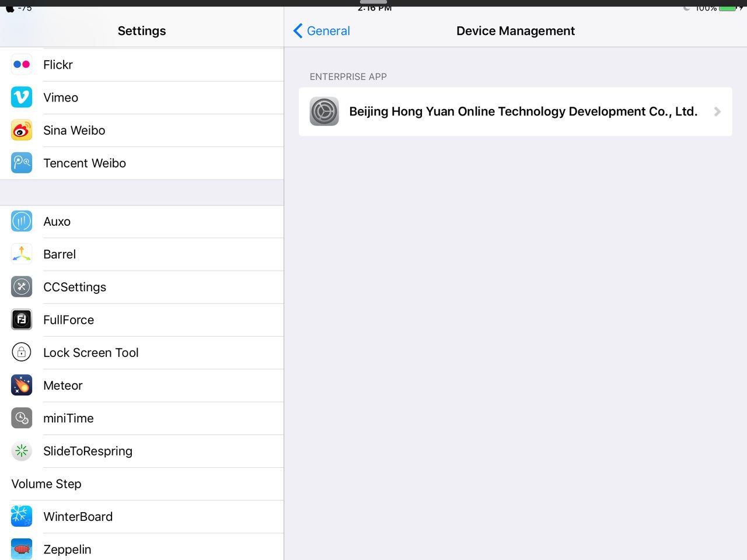Tap the CCSettings wrench icon
The image size is (747, 560).
tap(22, 287)
